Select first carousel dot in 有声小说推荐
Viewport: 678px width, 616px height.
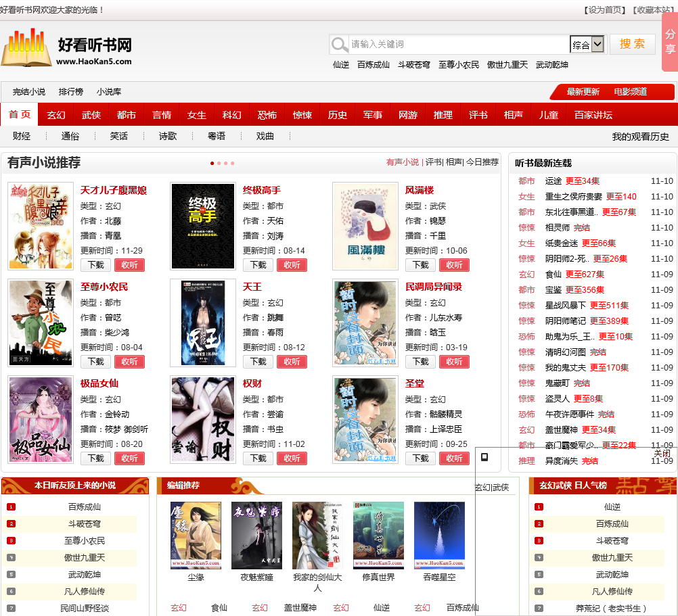coord(212,163)
